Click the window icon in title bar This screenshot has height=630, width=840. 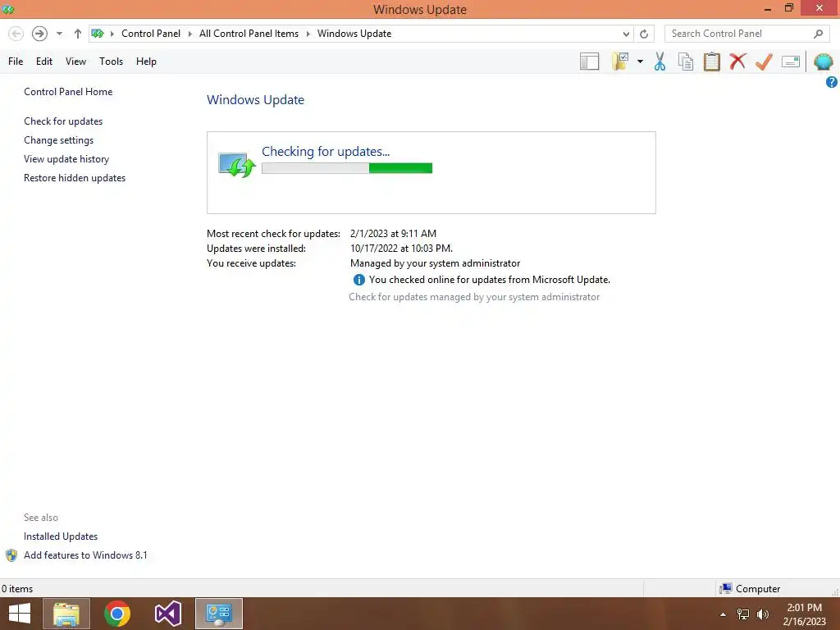(x=8, y=9)
